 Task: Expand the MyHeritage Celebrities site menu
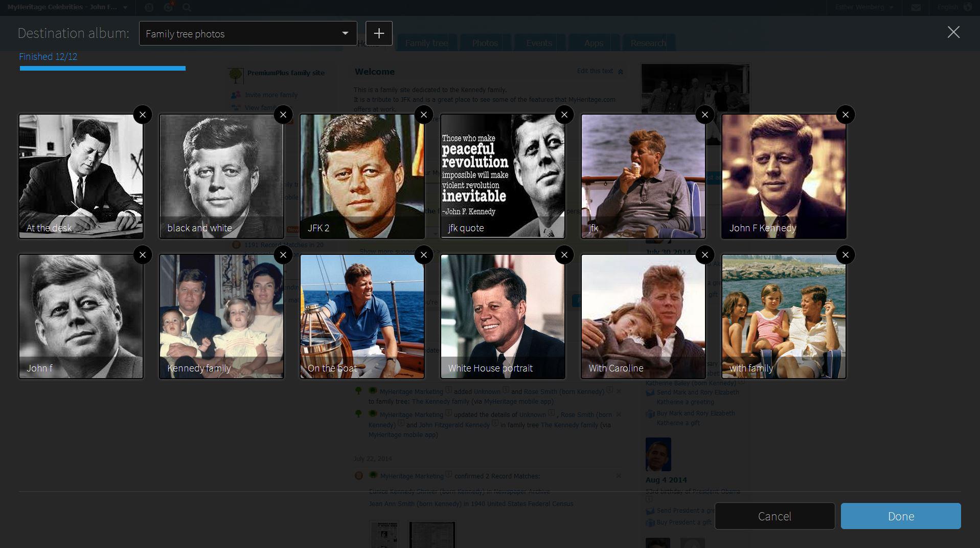pos(67,7)
